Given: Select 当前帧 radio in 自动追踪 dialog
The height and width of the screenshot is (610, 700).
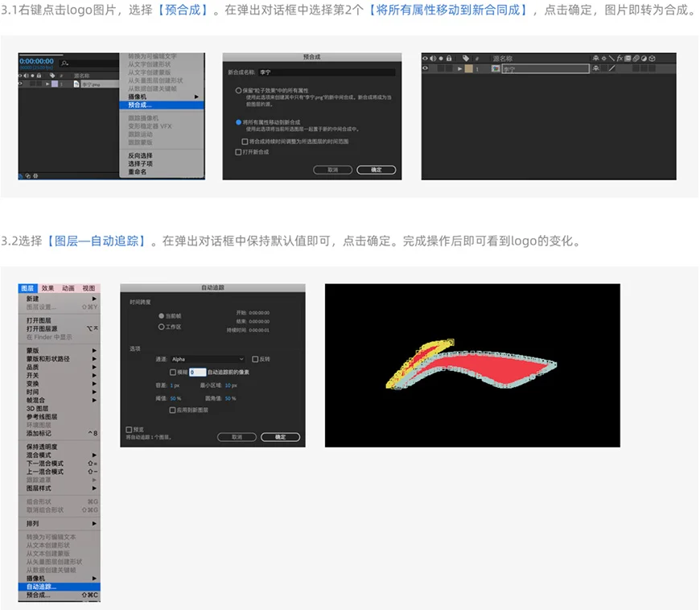Looking at the screenshot, I should (161, 315).
